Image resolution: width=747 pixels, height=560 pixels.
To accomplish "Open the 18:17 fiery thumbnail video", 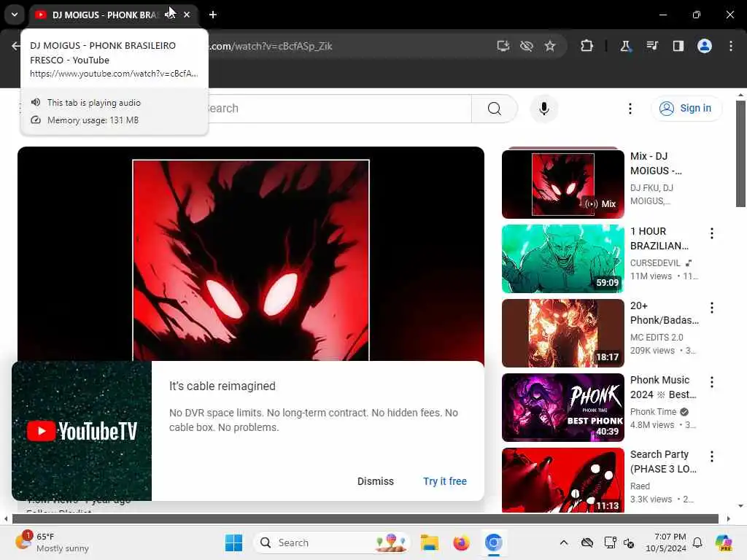I will [562, 332].
